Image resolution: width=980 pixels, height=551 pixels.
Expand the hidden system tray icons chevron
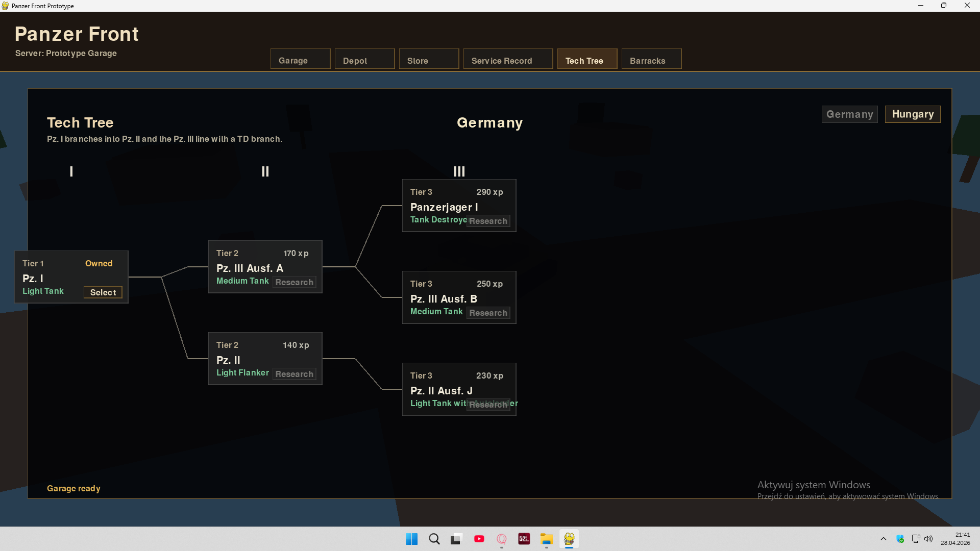point(884,539)
